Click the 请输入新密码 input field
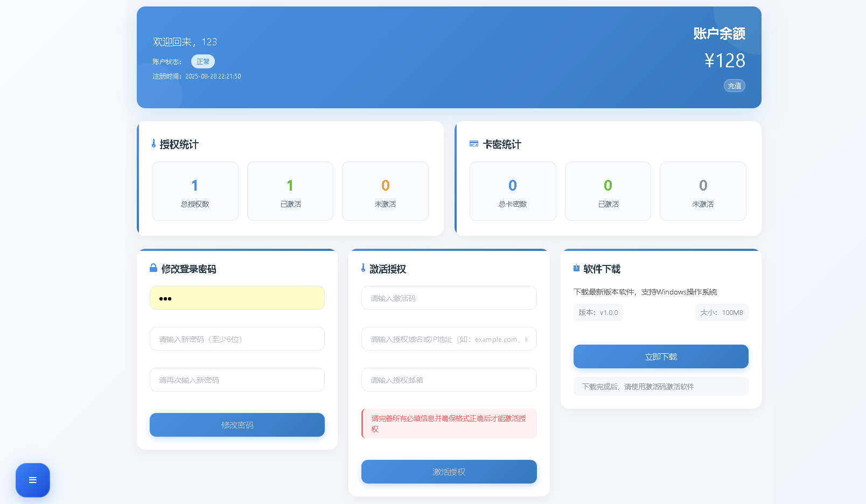Image resolution: width=866 pixels, height=504 pixels. click(237, 339)
